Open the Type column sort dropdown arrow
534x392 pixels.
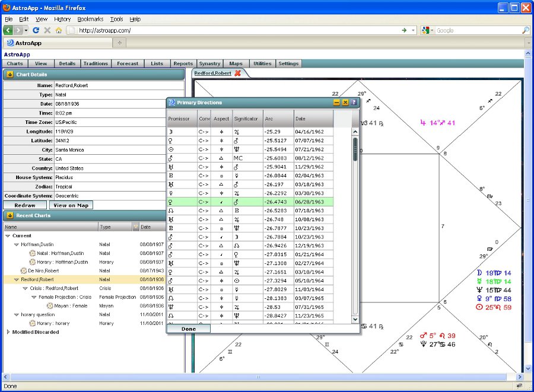[x=135, y=227]
